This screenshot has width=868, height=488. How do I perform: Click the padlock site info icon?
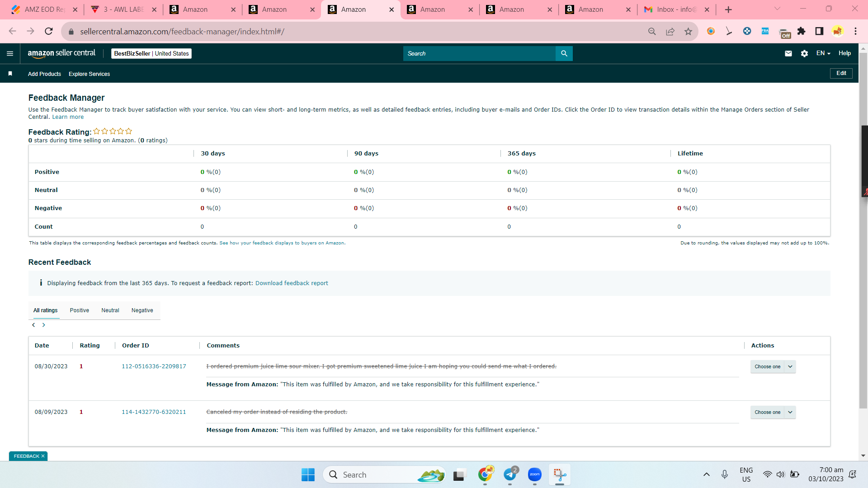click(x=71, y=32)
